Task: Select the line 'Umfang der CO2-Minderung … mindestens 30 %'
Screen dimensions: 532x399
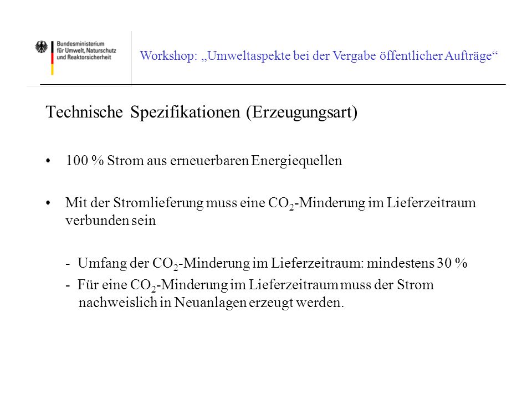Action: coord(273,264)
